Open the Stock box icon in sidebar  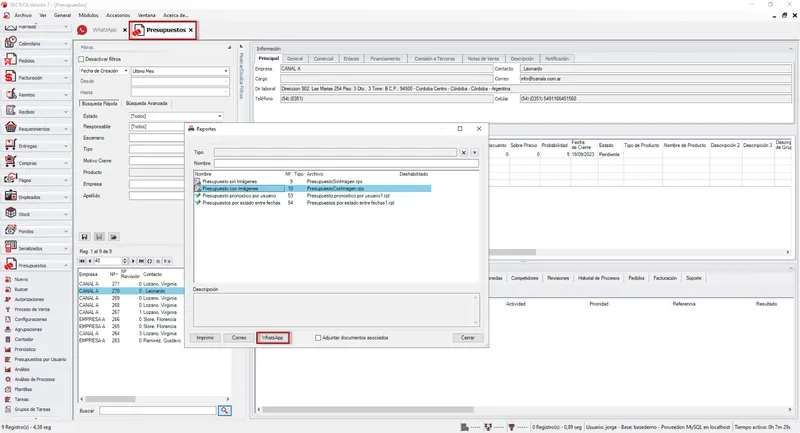pos(10,214)
